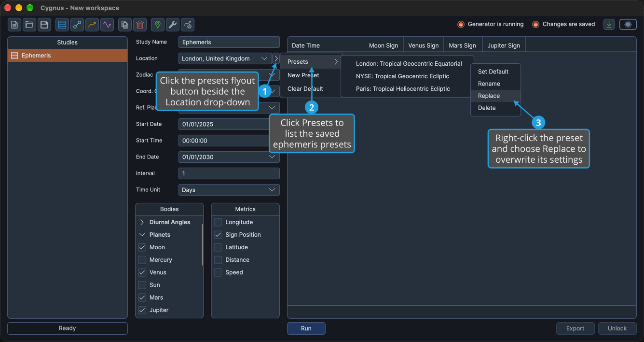
Task: Click the Generator is running indicator light
Action: tap(461, 24)
